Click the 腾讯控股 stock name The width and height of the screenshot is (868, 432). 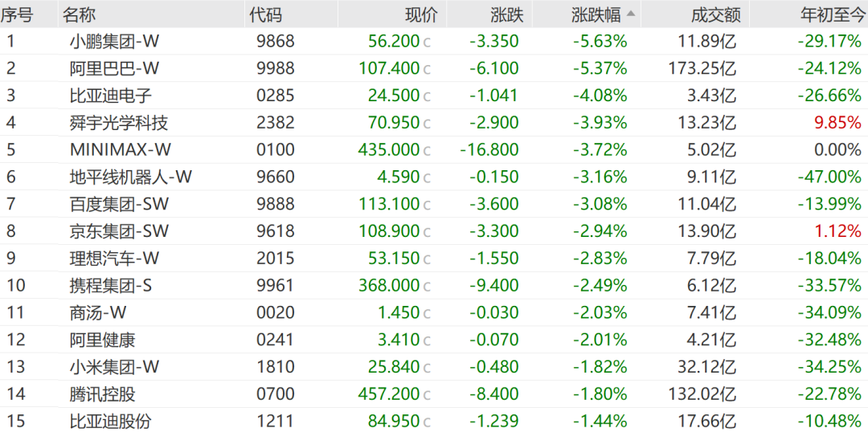click(103, 393)
